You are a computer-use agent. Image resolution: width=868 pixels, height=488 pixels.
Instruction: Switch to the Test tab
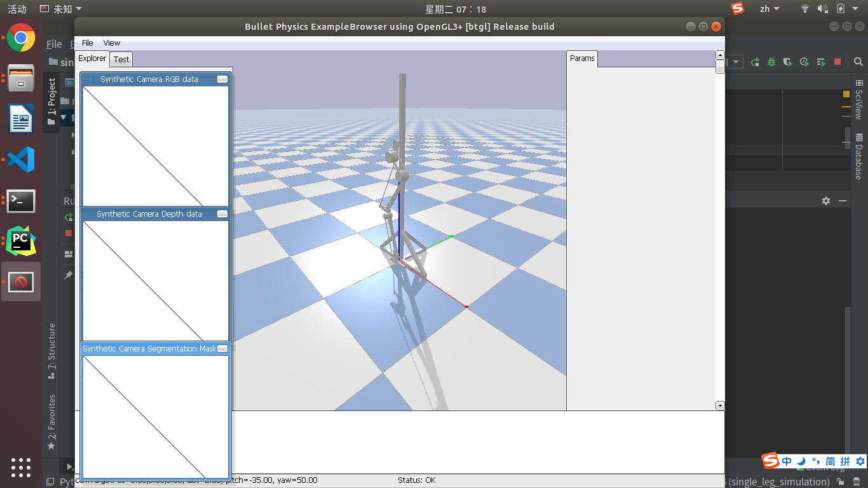coord(121,59)
